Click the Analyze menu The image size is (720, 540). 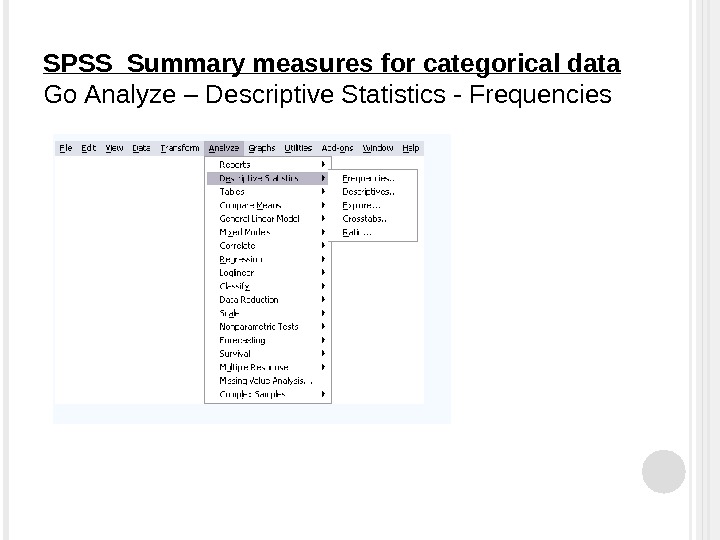224,148
